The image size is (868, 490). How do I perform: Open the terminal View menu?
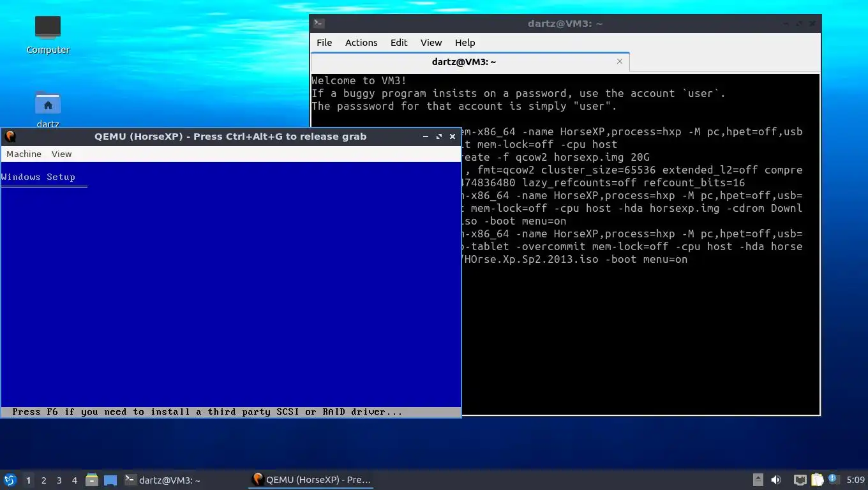click(431, 43)
